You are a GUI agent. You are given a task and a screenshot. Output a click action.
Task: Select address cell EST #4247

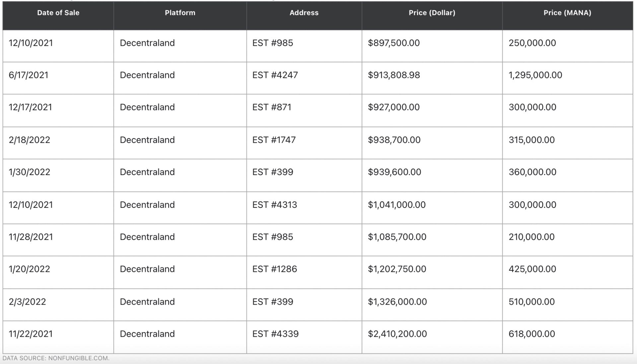point(275,75)
